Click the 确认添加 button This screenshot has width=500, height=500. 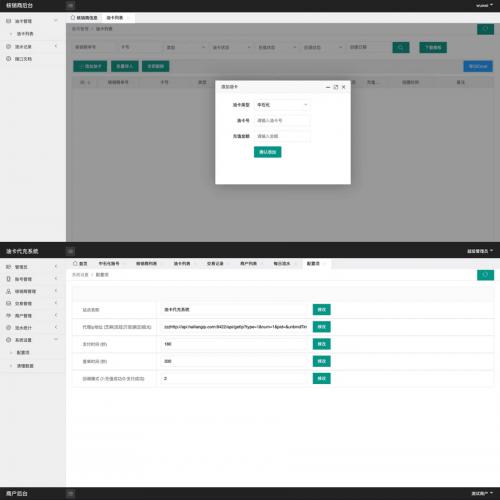[267, 152]
